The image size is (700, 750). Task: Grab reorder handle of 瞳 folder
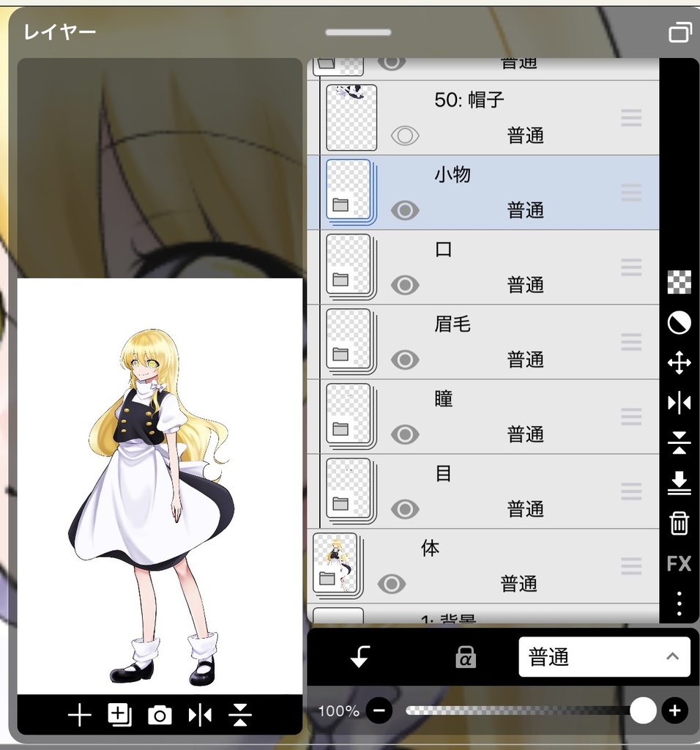(x=631, y=416)
